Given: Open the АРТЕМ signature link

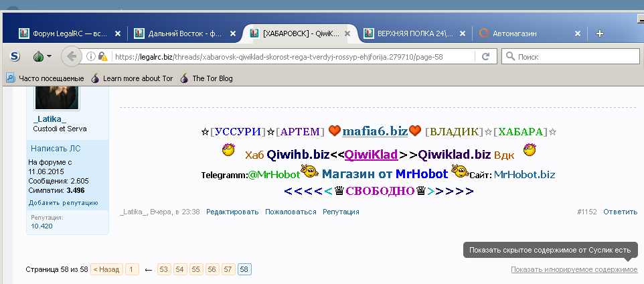Looking at the screenshot, I should pos(300,132).
